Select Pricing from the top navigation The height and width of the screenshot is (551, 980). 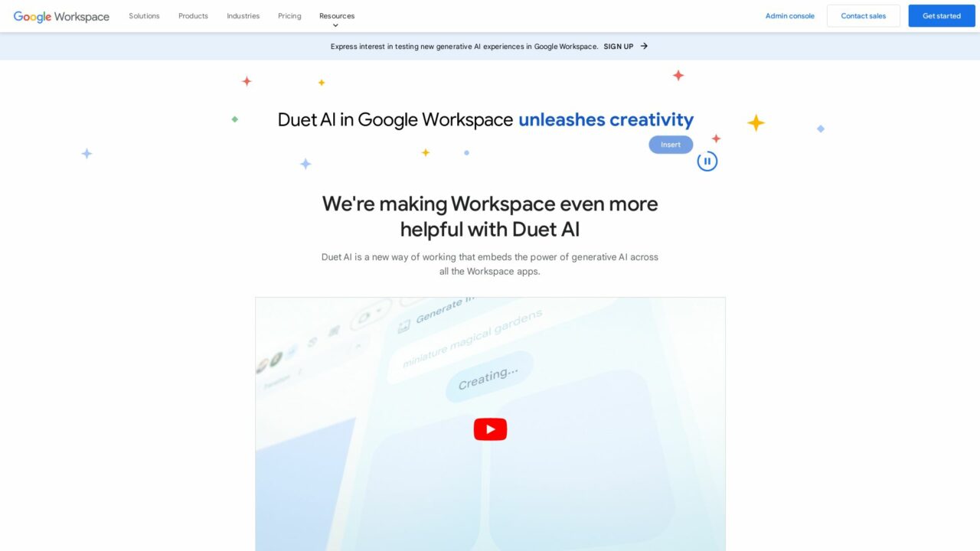point(289,15)
